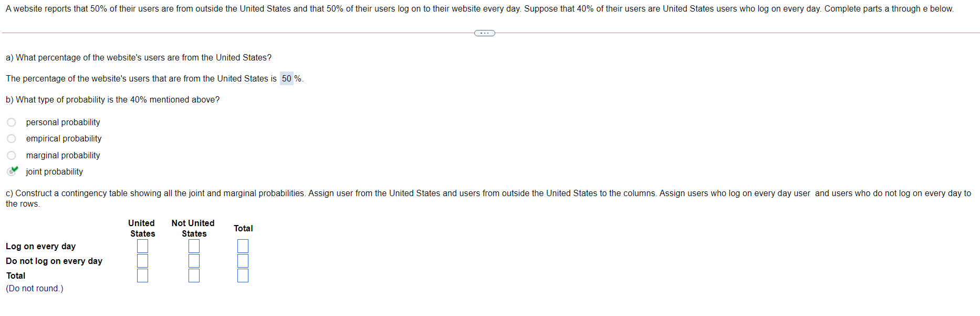Click the Log on every day Not United States box
The image size is (980, 316).
(194, 246)
